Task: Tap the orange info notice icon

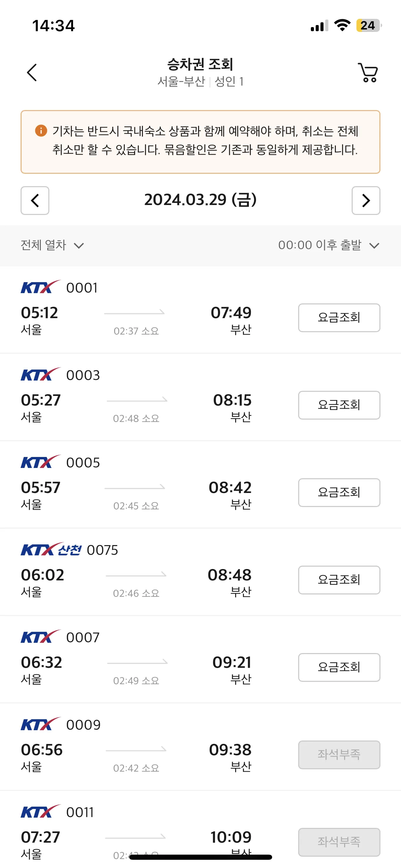Action: tap(41, 131)
